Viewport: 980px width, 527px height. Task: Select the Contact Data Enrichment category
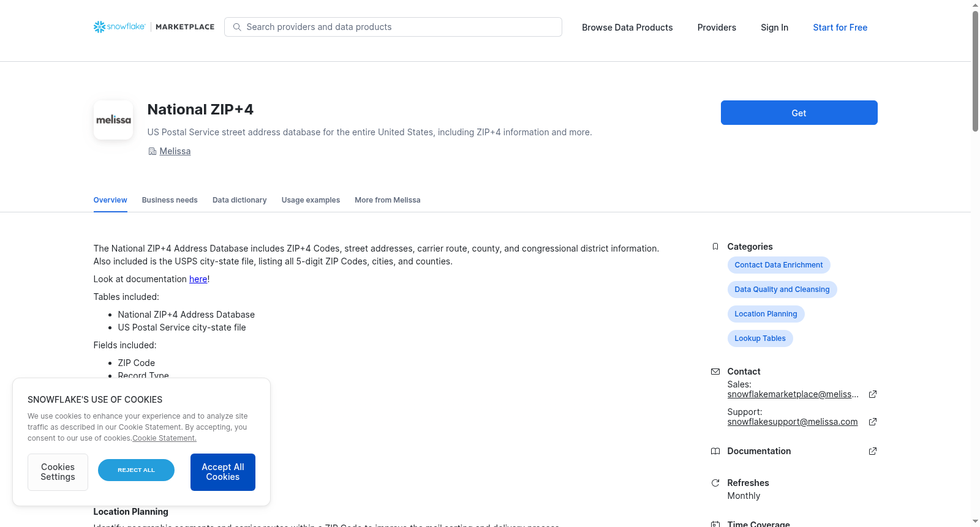779,265
